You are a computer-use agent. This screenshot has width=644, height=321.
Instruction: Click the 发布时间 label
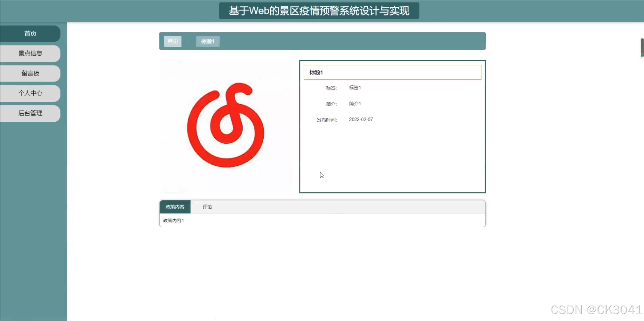[x=326, y=120]
